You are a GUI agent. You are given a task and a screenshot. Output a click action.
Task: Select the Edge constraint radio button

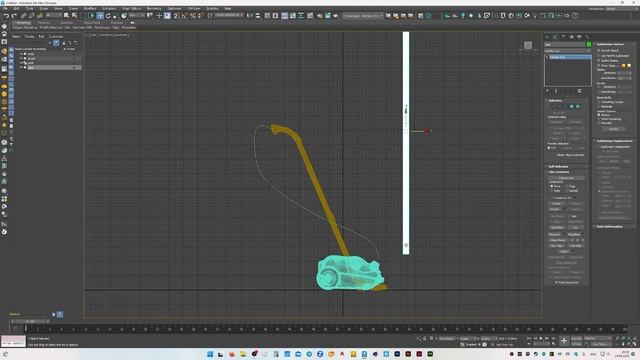coord(567,186)
